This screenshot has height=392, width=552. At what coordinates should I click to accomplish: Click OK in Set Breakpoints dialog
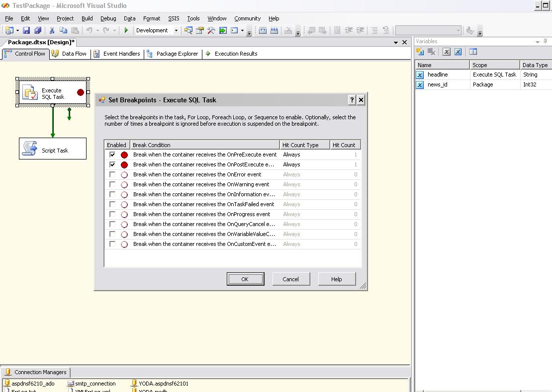245,279
